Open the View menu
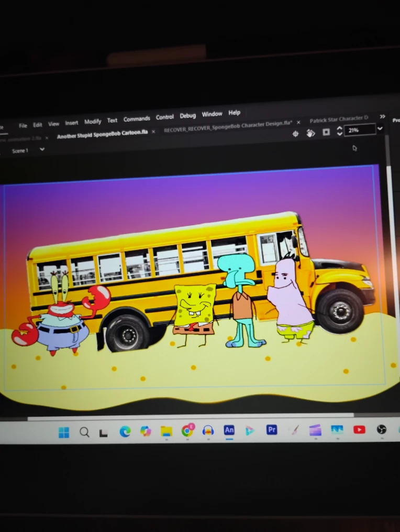Screen dimensions: 400x532 [53, 124]
